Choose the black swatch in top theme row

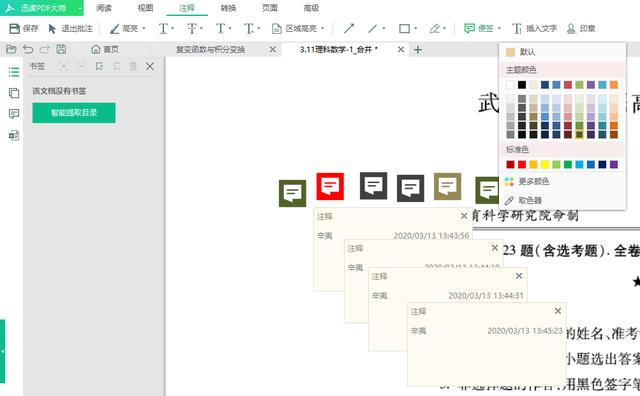coord(522,85)
